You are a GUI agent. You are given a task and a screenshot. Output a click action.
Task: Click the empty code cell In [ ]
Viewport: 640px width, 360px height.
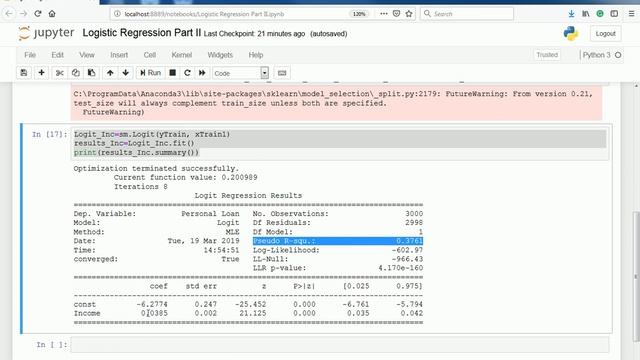click(340, 344)
